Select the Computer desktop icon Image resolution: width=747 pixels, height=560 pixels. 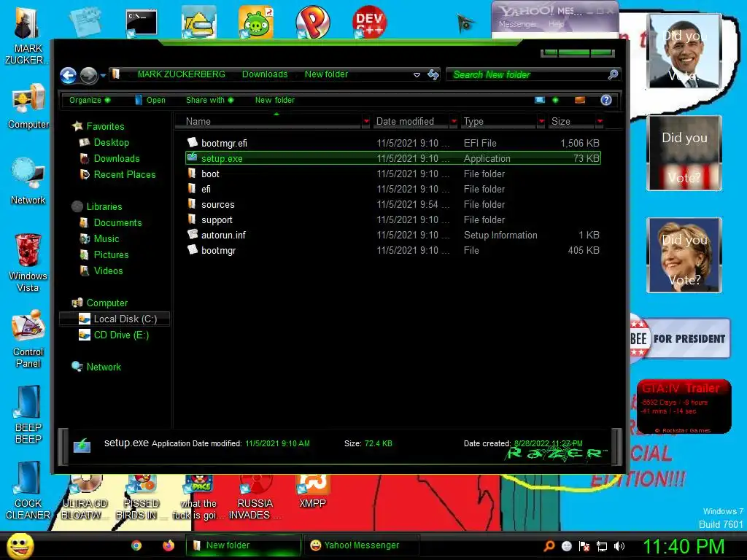point(28,106)
